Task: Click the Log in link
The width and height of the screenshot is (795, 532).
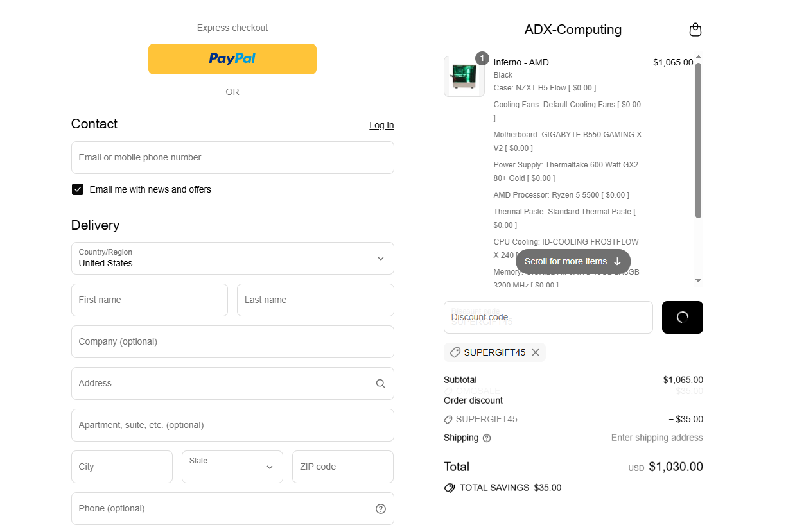Action: [381, 125]
